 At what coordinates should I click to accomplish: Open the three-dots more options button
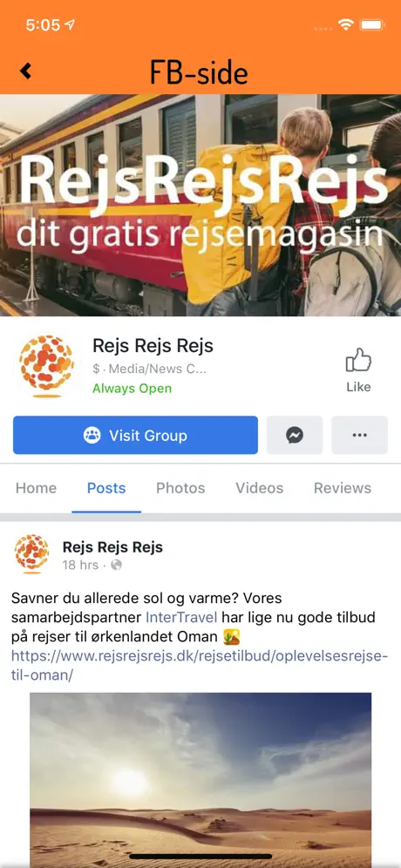coord(359,435)
